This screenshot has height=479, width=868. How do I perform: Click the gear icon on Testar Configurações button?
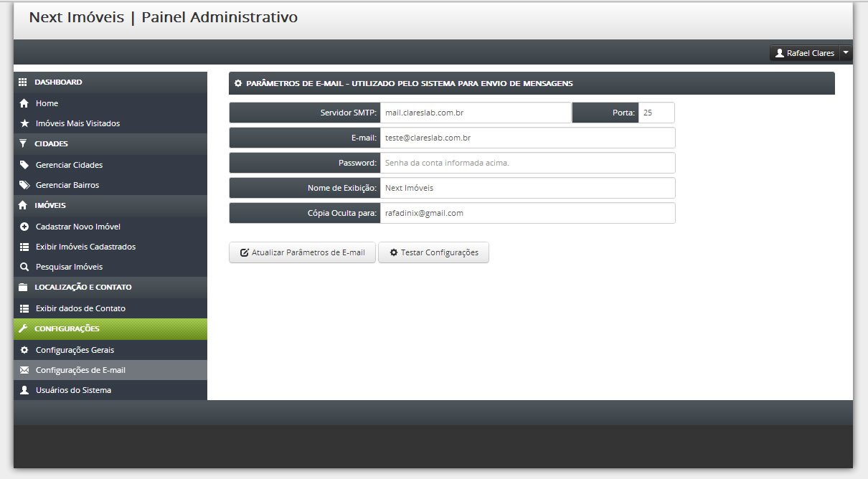(393, 252)
